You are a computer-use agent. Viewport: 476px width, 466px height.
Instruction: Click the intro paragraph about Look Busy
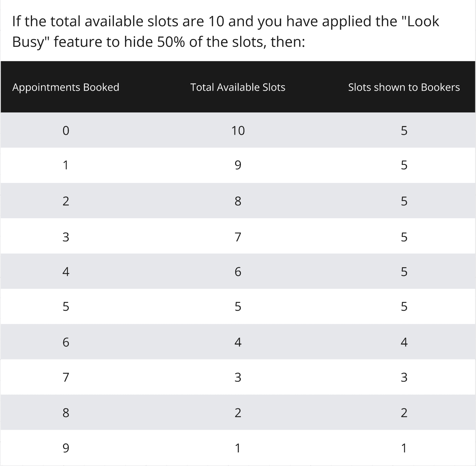[226, 32]
